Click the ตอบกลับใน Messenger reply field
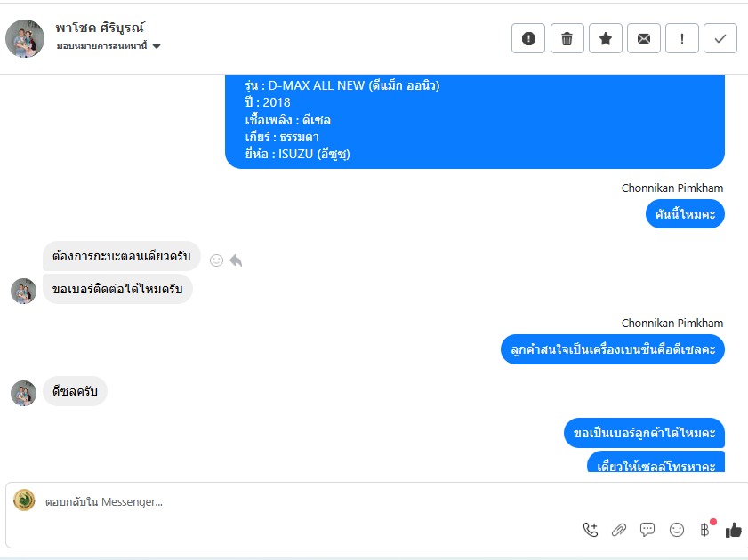Image resolution: width=748 pixels, height=560 pixels. (x=305, y=502)
